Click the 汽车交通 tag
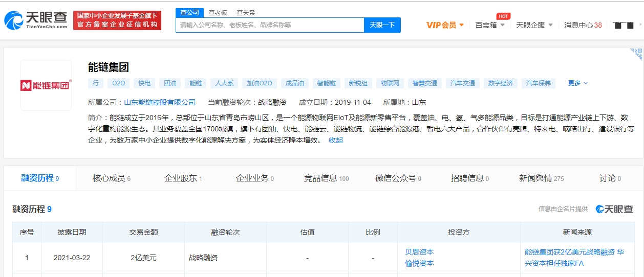644x277 pixels. pyautogui.click(x=463, y=83)
